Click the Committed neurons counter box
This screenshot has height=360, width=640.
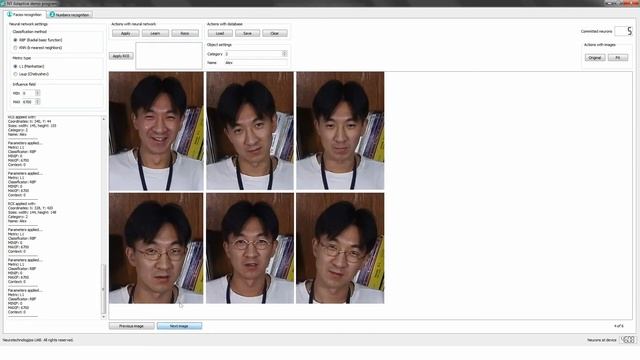pyautogui.click(x=623, y=31)
